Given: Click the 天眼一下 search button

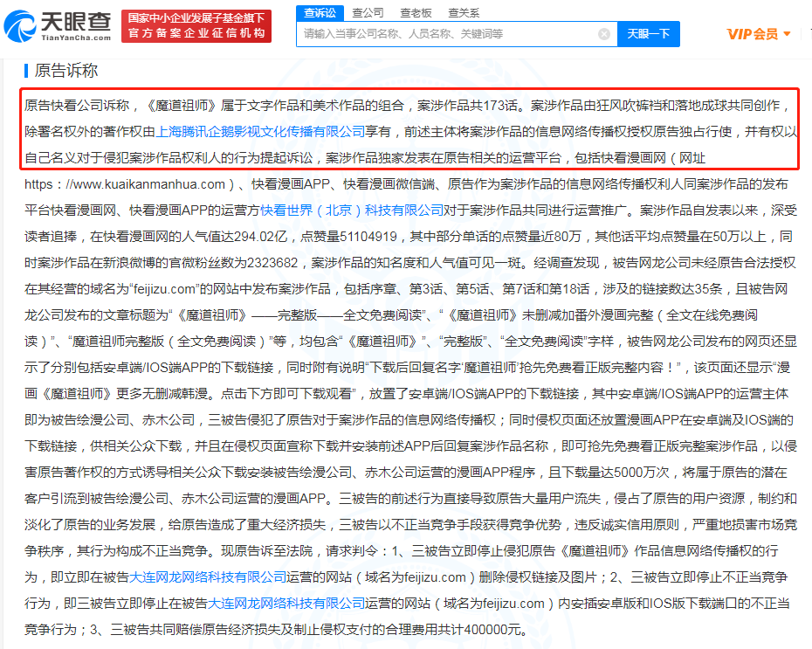Looking at the screenshot, I should click(649, 34).
